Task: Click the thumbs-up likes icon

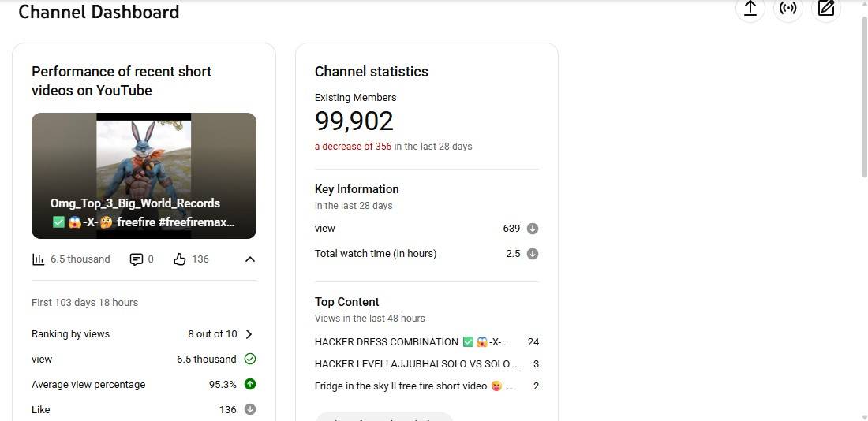Action: [x=179, y=259]
